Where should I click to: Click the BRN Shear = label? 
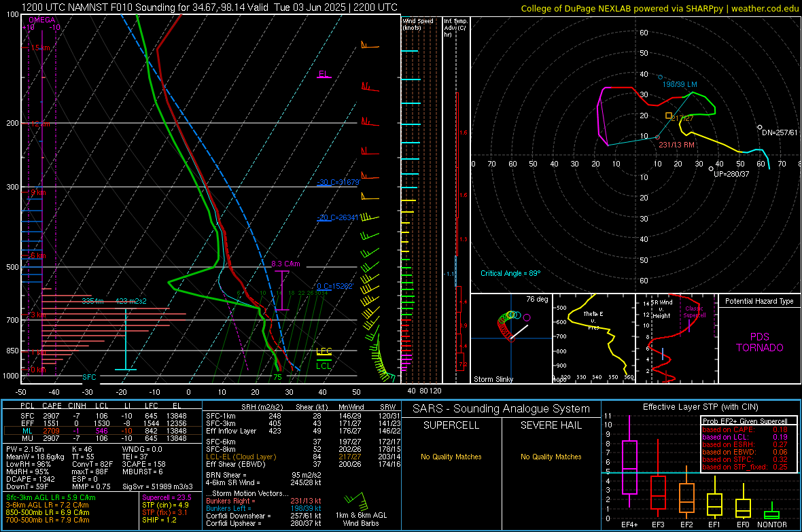tap(226, 475)
